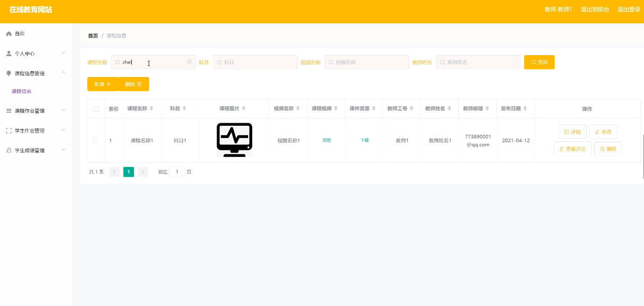This screenshot has width=644, height=306.
Task: Click the 773890001@qq.com email cell
Action: (478, 141)
